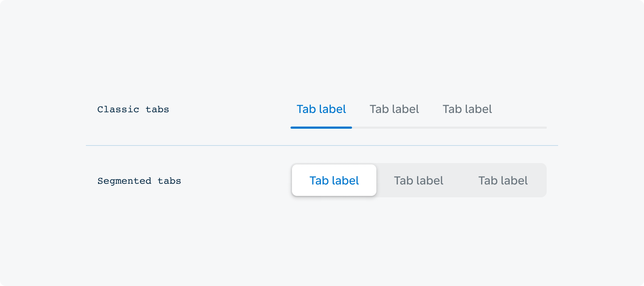Image resolution: width=644 pixels, height=286 pixels.
Task: Select the inactive third 'Tab label' text
Action: pos(467,109)
